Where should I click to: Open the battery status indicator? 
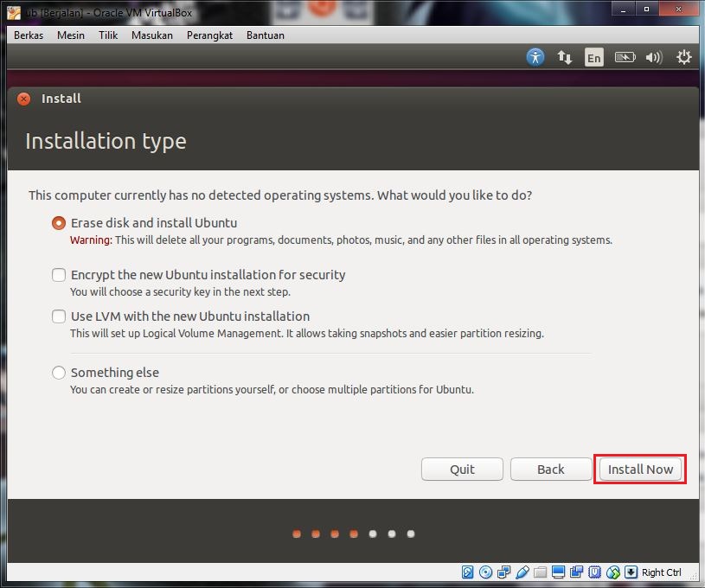pos(625,57)
